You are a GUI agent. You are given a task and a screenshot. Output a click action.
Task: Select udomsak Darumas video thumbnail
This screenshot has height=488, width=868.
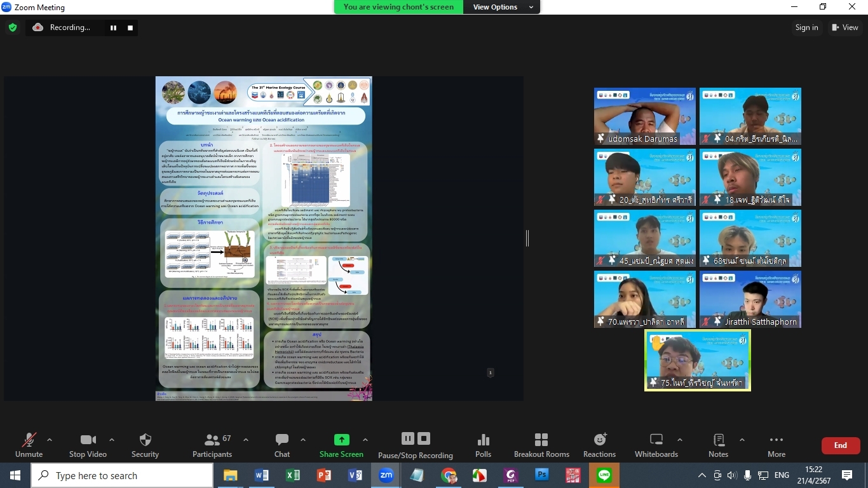(644, 116)
